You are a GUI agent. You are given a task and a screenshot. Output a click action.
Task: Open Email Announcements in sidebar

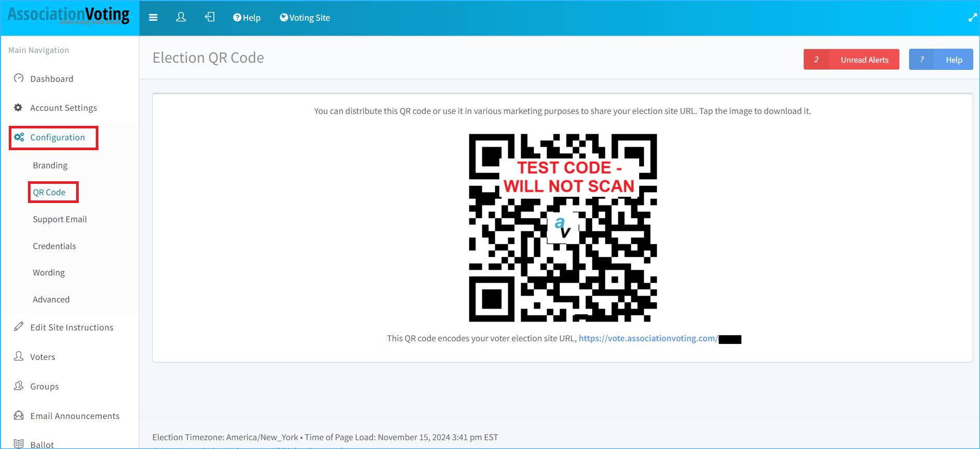coord(75,416)
